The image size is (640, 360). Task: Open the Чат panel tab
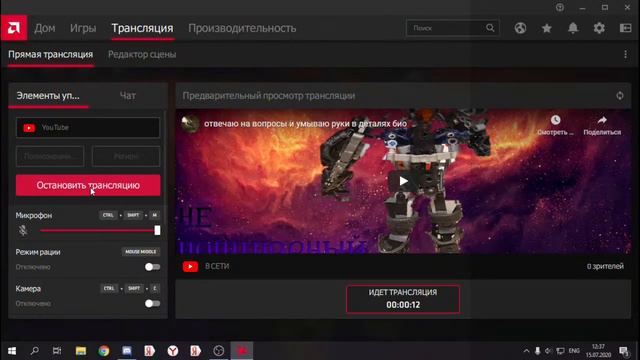pos(128,96)
